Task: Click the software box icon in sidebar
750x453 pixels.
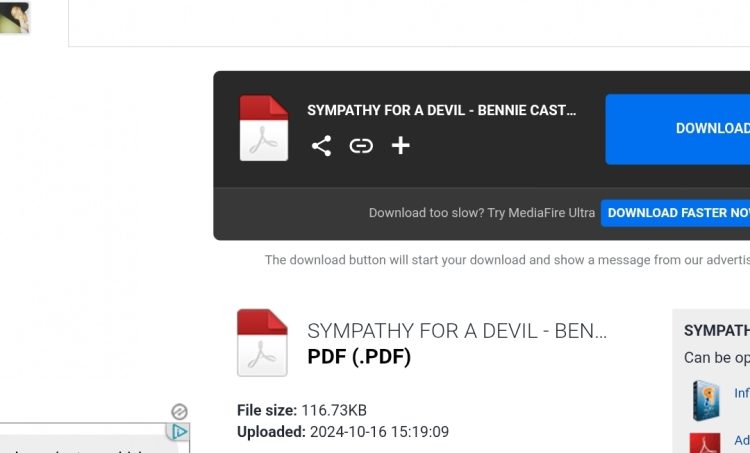Action: pyautogui.click(x=705, y=398)
